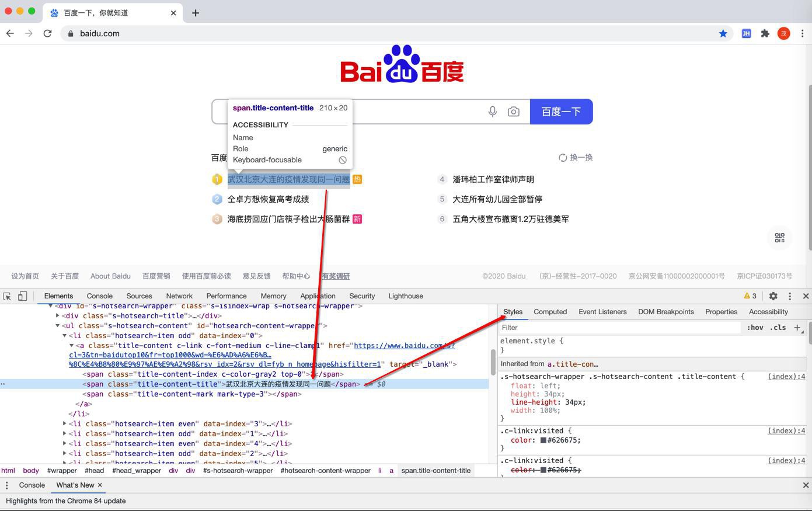Open a new browser tab

[196, 13]
